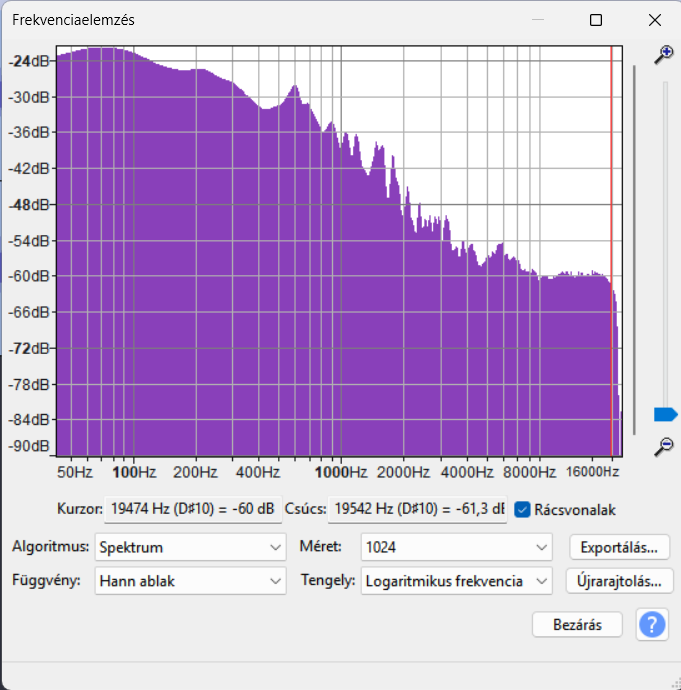681x690 pixels.
Task: Click the zoom out magnifier icon
Action: (x=663, y=447)
